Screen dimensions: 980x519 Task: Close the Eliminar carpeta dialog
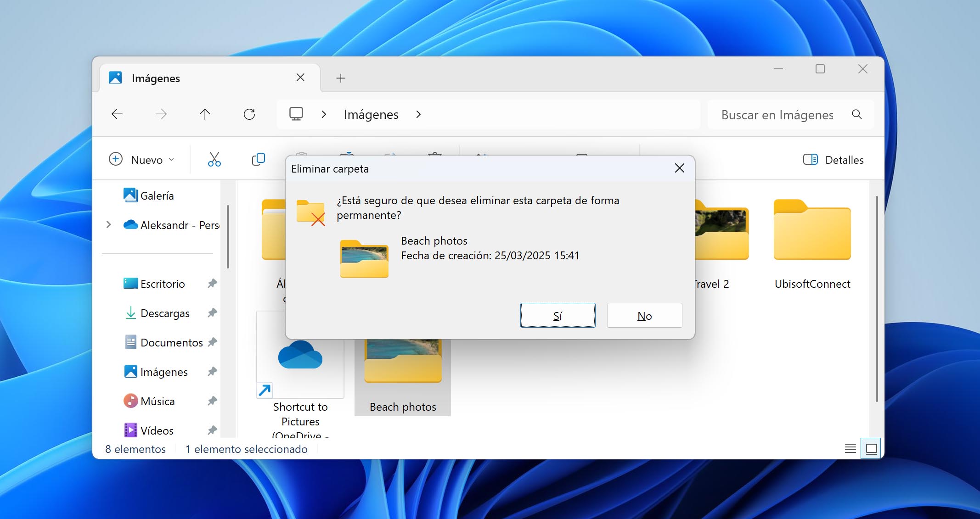tap(680, 168)
